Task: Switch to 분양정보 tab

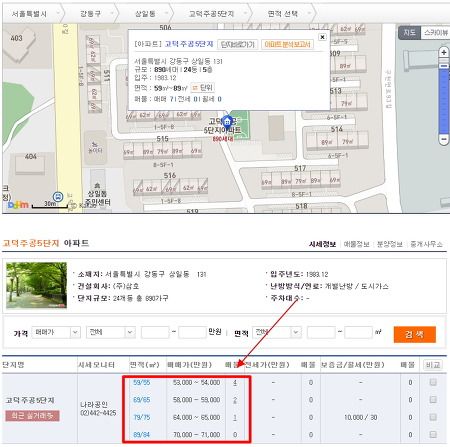Action: pyautogui.click(x=390, y=244)
